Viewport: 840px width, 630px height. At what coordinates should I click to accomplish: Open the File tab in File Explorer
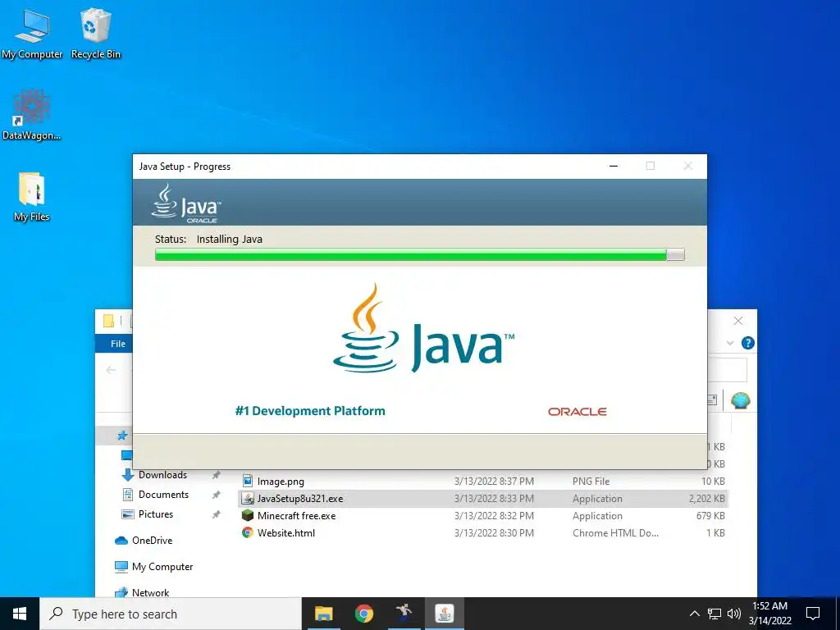(118, 344)
